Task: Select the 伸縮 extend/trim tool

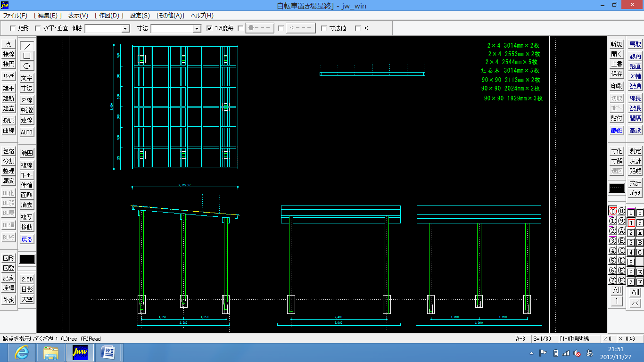Action: tap(27, 185)
